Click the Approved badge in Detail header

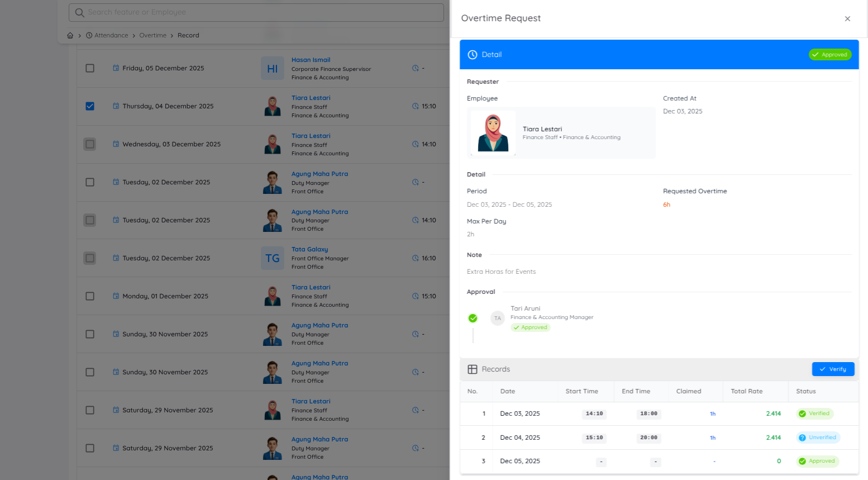(x=829, y=55)
